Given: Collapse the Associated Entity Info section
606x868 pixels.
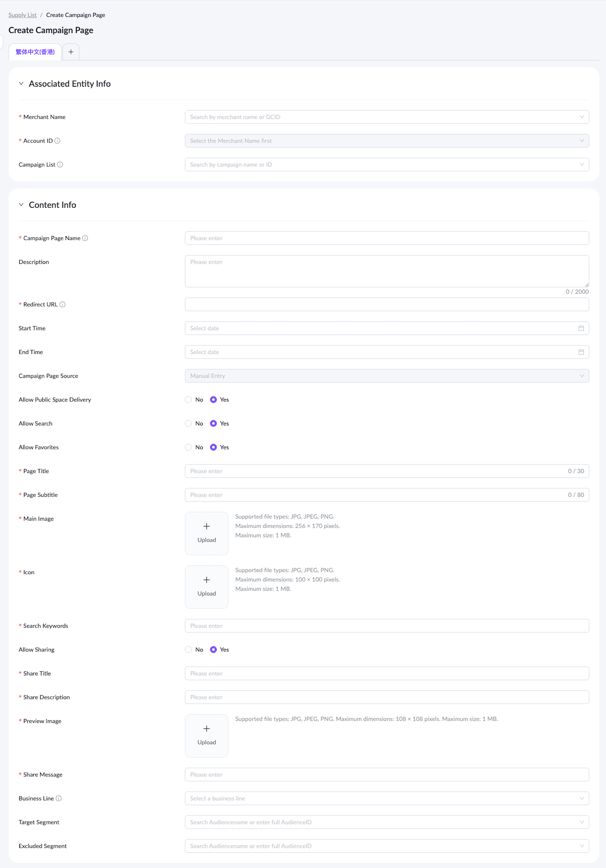Looking at the screenshot, I should click(x=21, y=83).
